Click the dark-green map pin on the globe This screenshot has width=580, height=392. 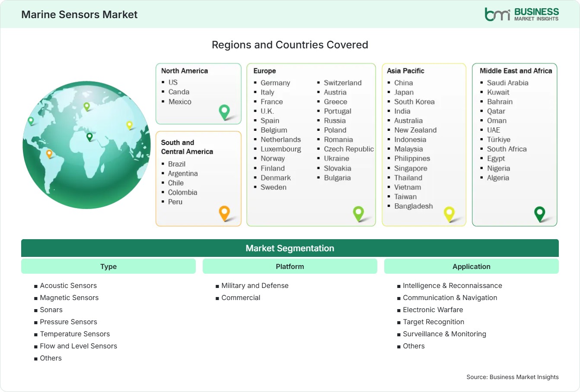pyautogui.click(x=89, y=137)
